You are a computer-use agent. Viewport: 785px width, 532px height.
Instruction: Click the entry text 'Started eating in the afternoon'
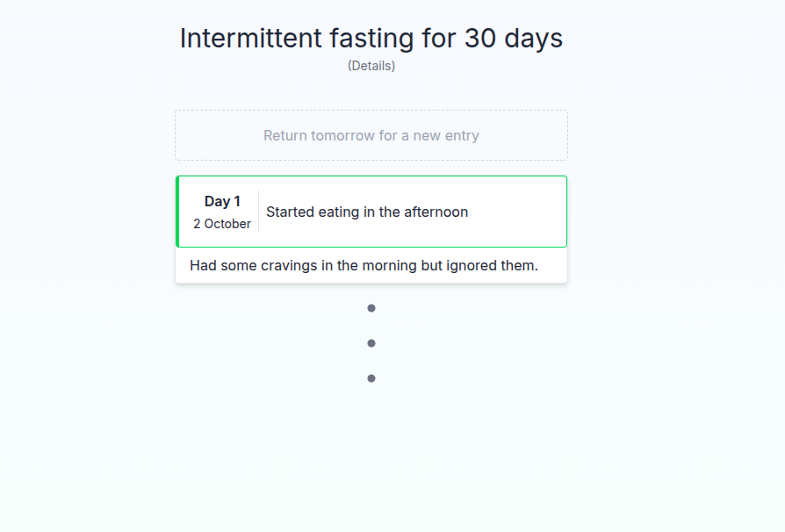pyautogui.click(x=367, y=212)
